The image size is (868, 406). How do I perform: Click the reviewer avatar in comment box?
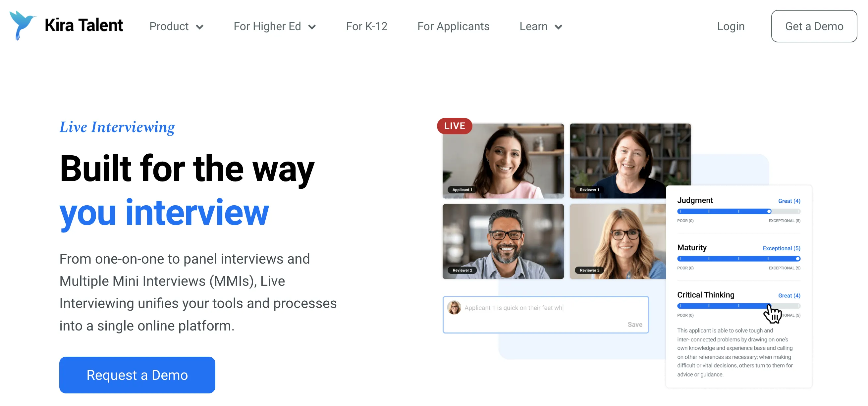coord(454,307)
